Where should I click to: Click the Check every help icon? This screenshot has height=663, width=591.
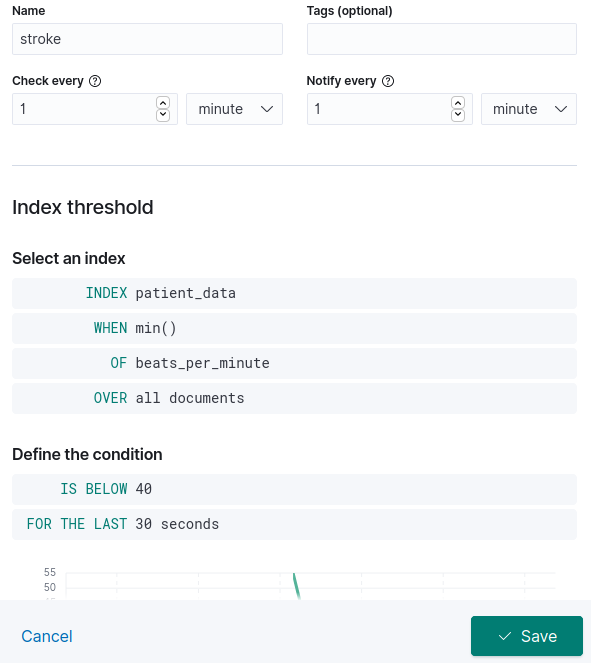pyautogui.click(x=95, y=81)
